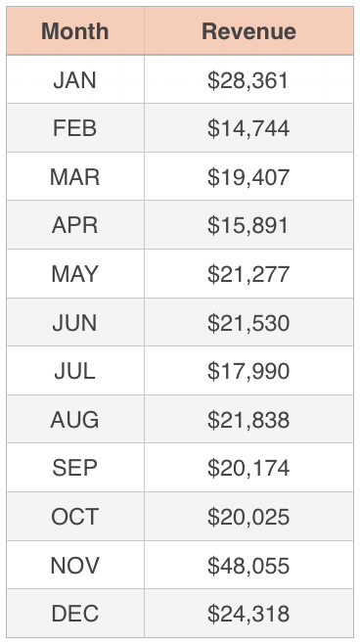Click the APR month cell
Screen dimensions: 360x644
click(75, 225)
